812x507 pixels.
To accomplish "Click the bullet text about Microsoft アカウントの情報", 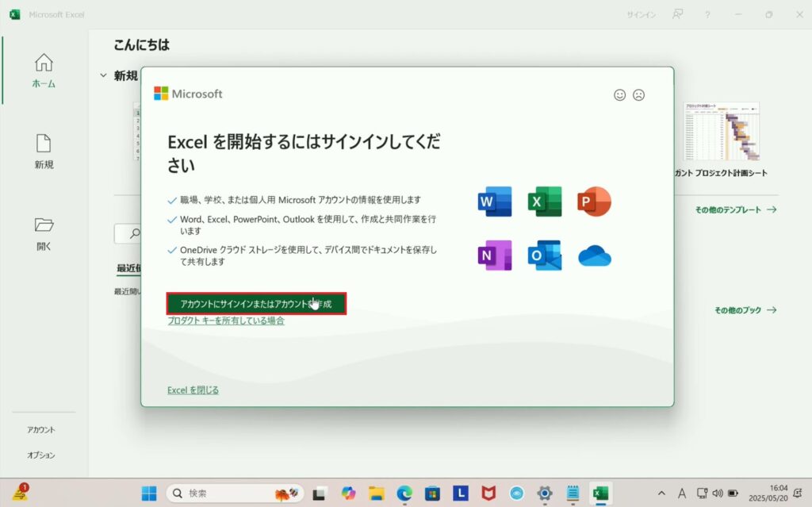I will 301,200.
